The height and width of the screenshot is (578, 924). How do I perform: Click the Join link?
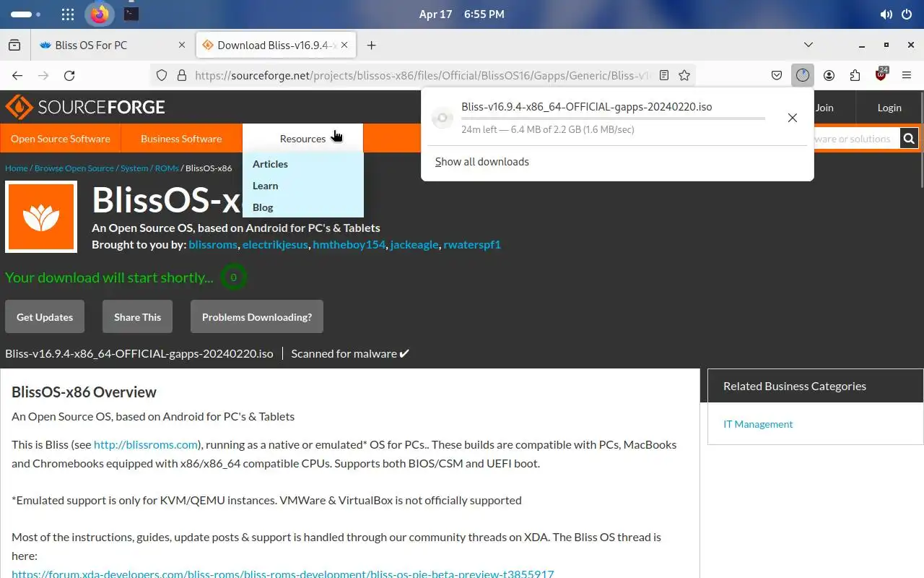point(824,107)
